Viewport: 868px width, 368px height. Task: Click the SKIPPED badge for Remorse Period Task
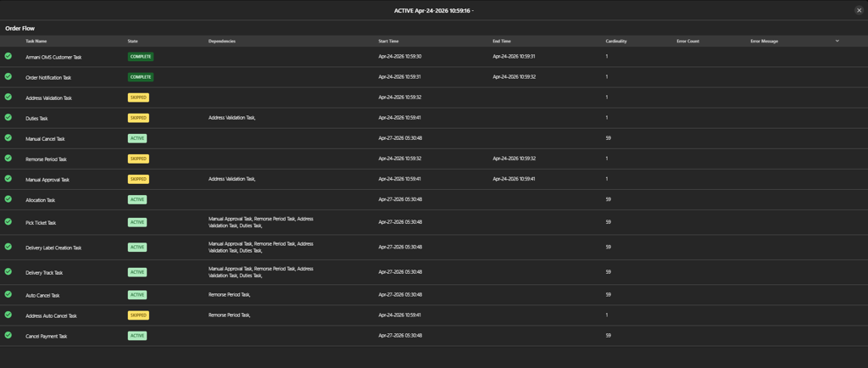[138, 159]
